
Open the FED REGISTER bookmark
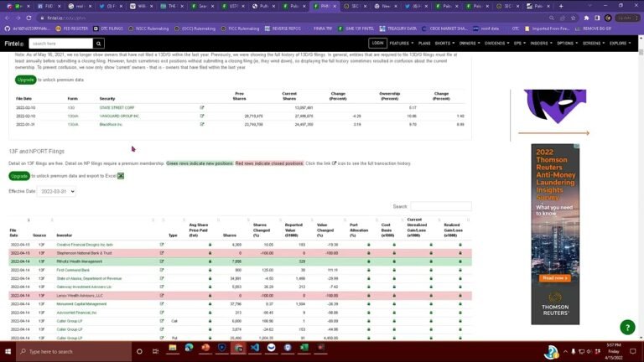pos(72,28)
